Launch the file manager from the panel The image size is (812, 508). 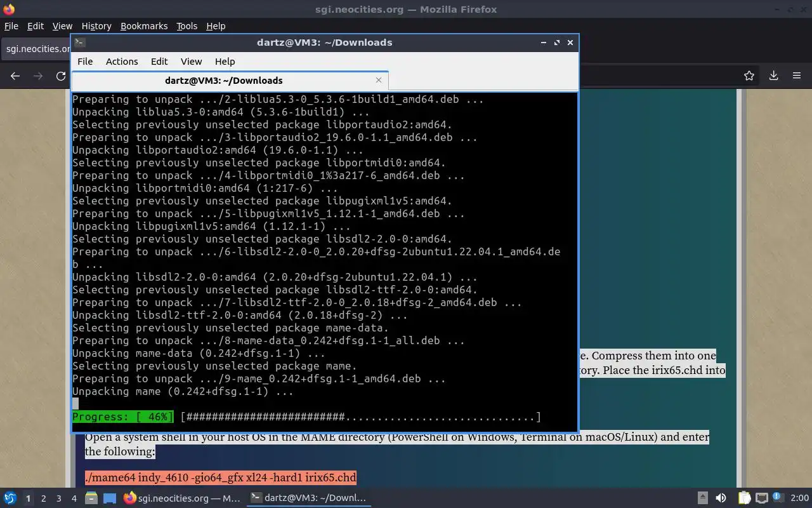91,498
